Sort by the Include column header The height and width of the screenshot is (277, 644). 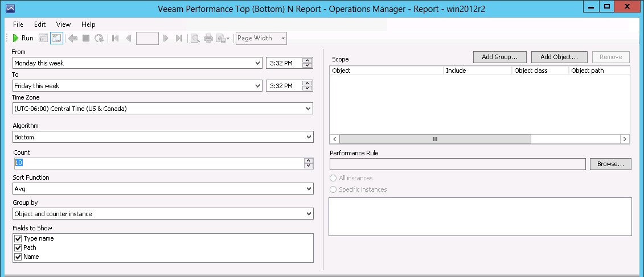click(x=478, y=71)
